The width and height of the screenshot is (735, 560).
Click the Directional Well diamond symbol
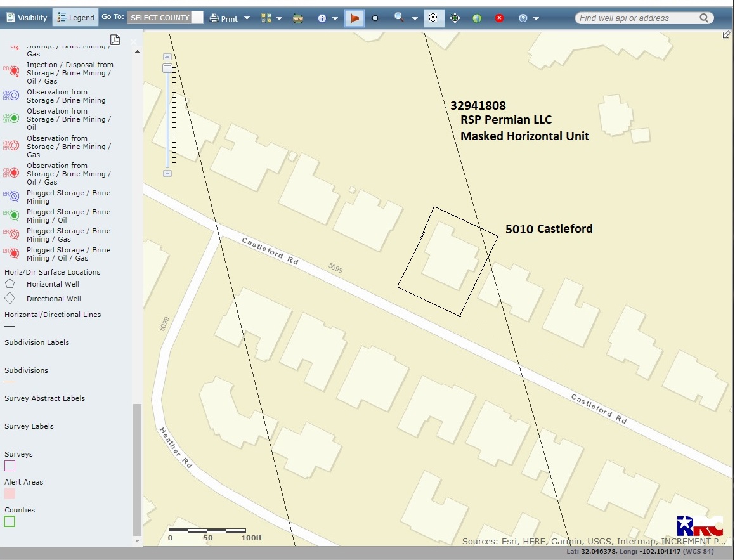(10, 298)
